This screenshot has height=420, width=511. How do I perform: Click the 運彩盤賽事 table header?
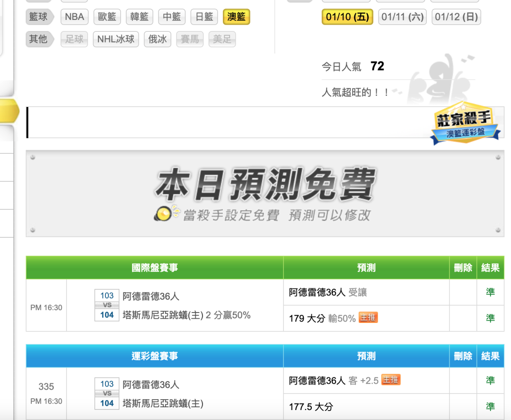pyautogui.click(x=154, y=356)
